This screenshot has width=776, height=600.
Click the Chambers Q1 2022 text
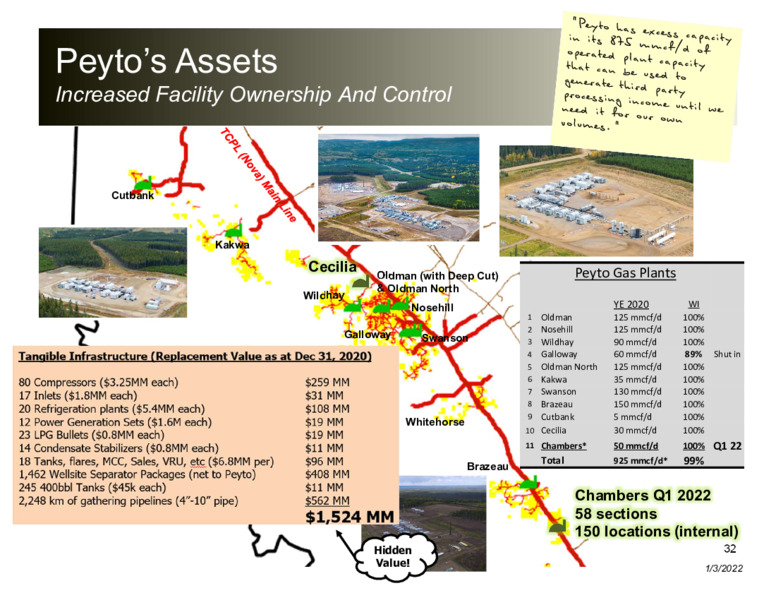642,495
